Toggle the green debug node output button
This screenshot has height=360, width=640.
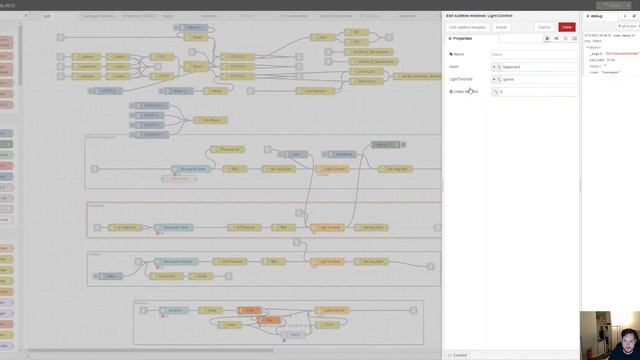click(x=403, y=144)
